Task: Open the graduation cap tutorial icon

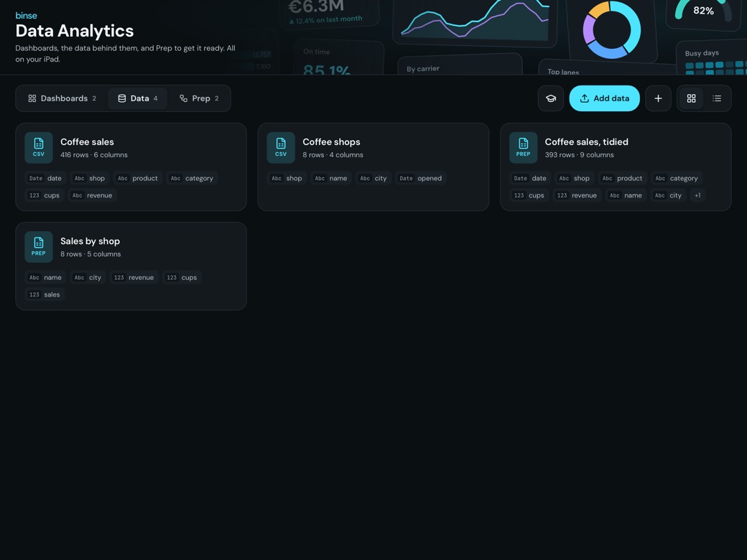Action: (551, 98)
